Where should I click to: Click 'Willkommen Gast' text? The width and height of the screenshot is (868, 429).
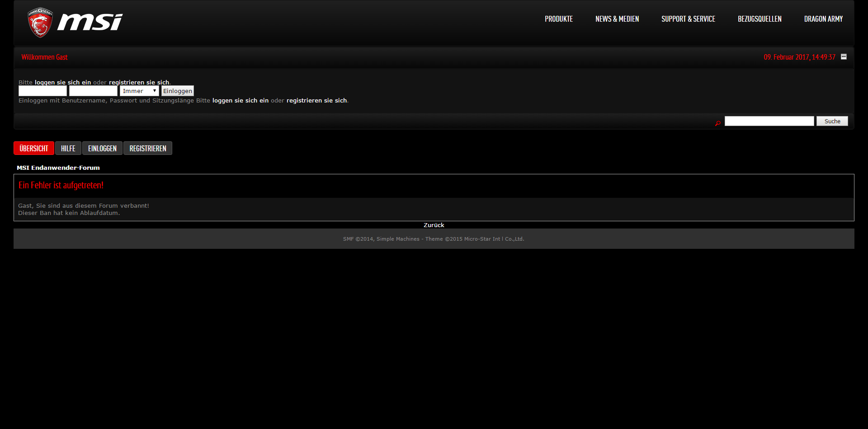point(44,57)
